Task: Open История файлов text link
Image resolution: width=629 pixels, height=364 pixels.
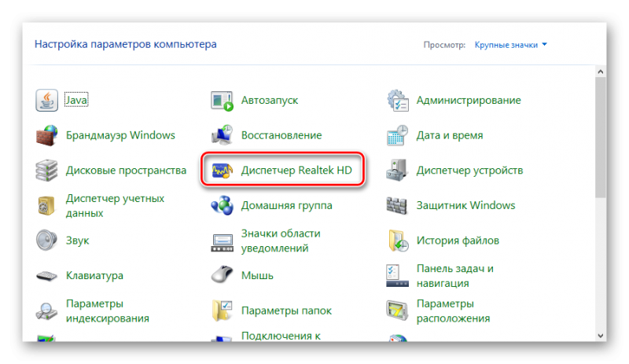Action: click(458, 241)
